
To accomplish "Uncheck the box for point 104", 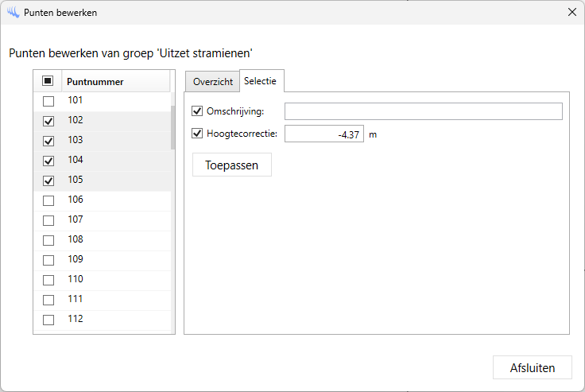I will [48, 161].
